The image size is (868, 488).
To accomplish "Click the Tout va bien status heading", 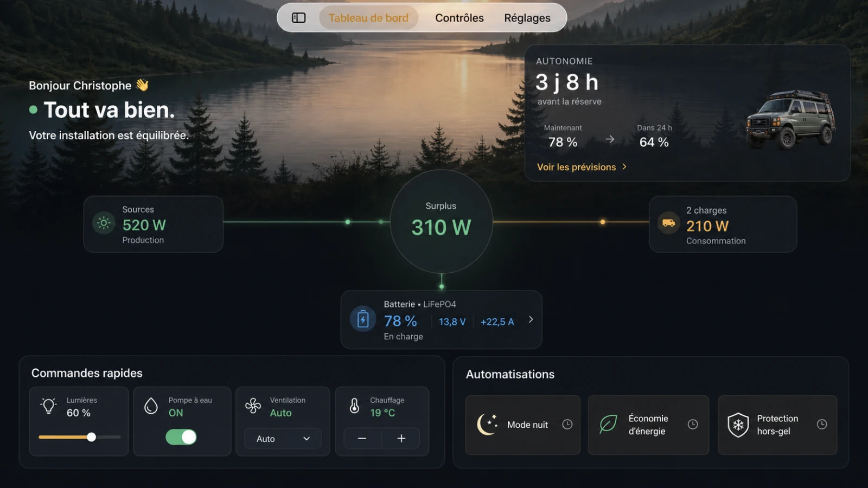I will (x=110, y=110).
